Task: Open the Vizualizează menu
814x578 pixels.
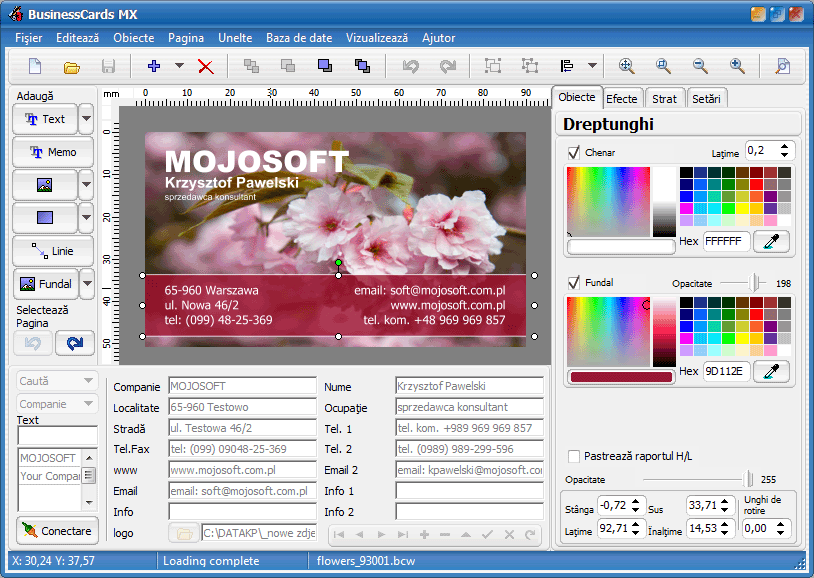Action: point(377,38)
